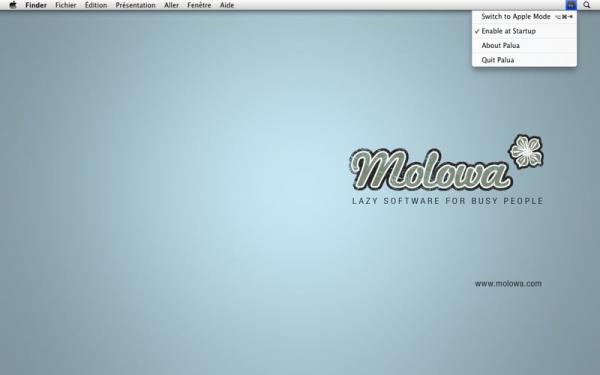Choose Quit Palua

pyautogui.click(x=524, y=60)
